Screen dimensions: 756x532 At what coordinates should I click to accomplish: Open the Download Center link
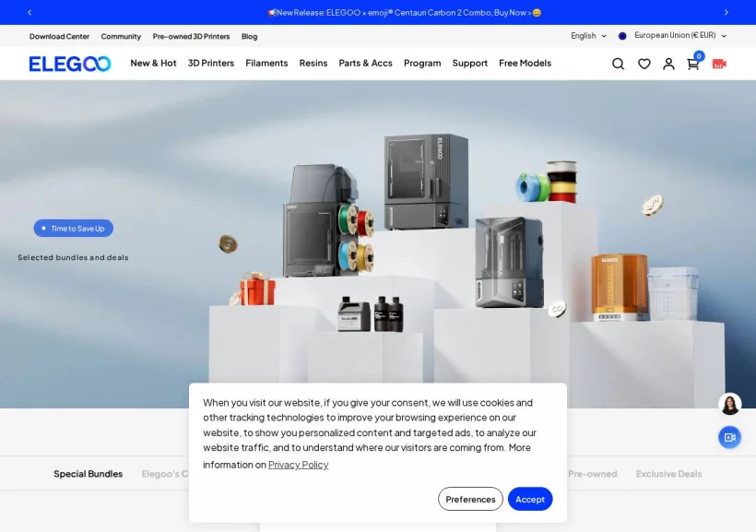(59, 36)
